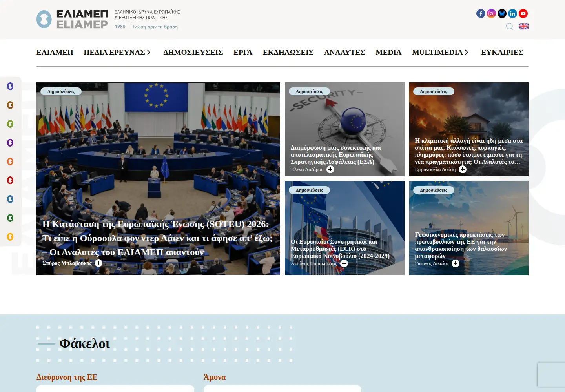Open the κλιματική αλλαγή article title
565x392 pixels.
point(469,151)
